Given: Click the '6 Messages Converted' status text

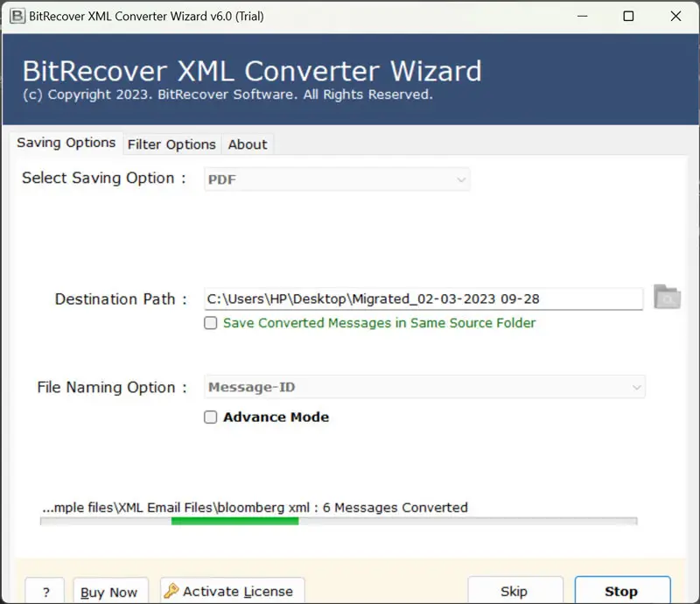Looking at the screenshot, I should [395, 508].
